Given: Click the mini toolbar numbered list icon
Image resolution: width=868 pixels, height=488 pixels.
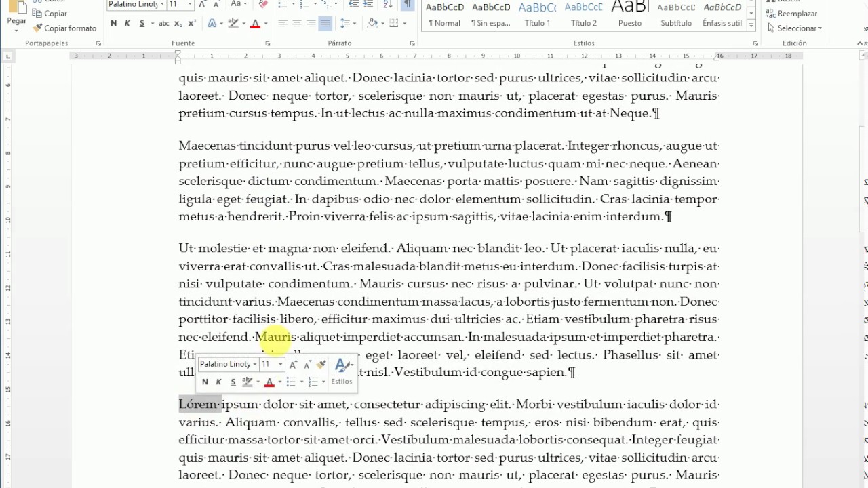Looking at the screenshot, I should [313, 382].
